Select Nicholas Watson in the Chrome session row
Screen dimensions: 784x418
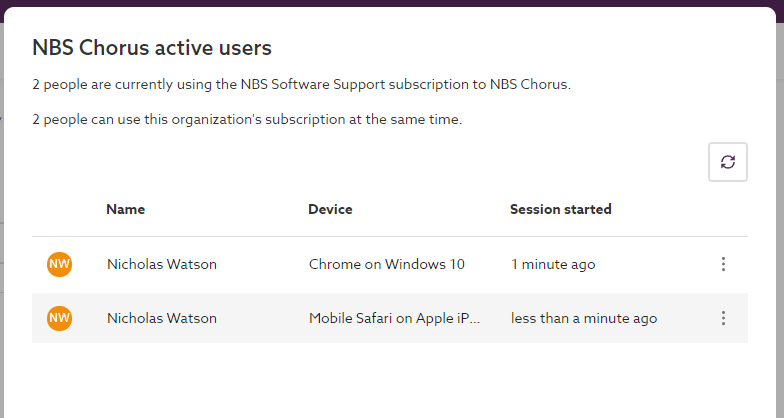click(x=162, y=264)
